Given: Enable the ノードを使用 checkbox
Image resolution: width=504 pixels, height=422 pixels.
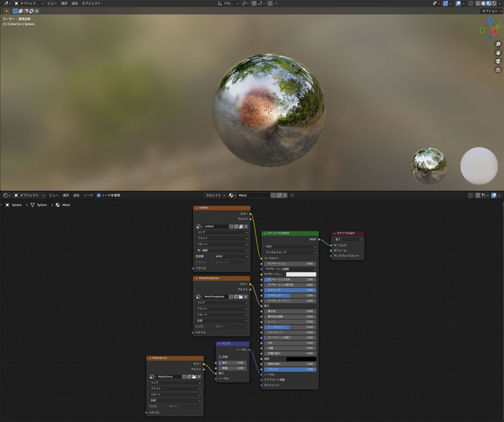Looking at the screenshot, I should coord(99,195).
